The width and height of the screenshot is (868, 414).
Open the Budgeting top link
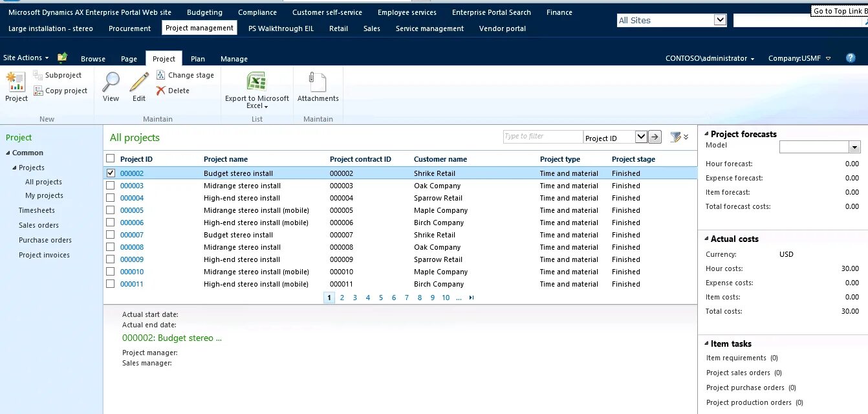[204, 12]
